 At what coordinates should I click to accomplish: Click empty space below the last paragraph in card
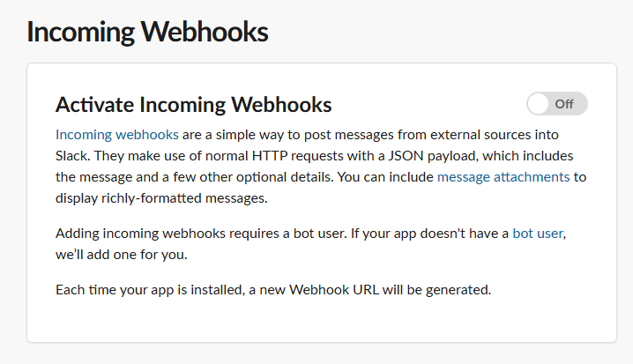(322, 321)
